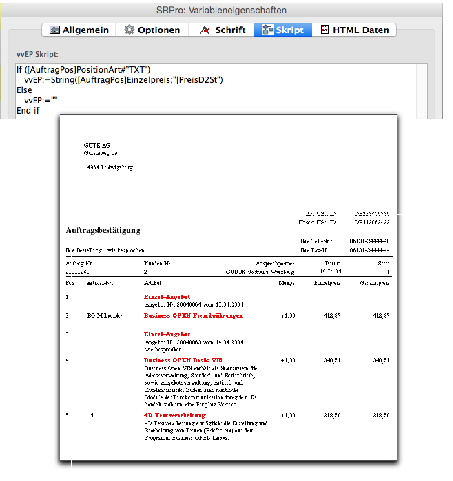453x481 pixels.
Task: Click the SBPro: Variableneigenschaften window title
Action: pyautogui.click(x=221, y=10)
